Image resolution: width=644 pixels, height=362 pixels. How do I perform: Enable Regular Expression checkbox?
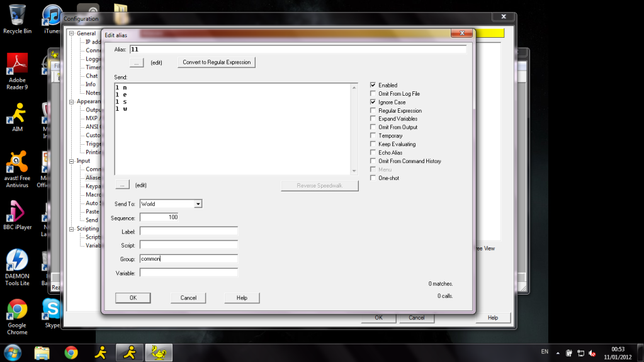tap(373, 111)
